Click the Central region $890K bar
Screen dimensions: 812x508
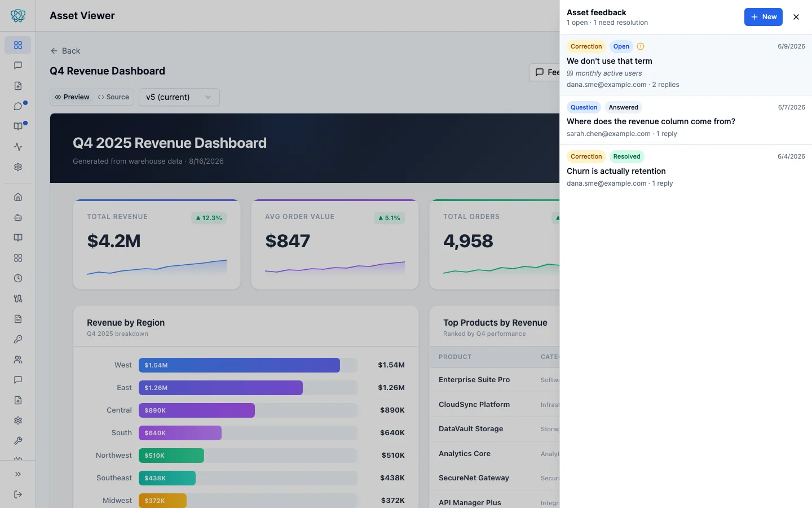pyautogui.click(x=197, y=410)
